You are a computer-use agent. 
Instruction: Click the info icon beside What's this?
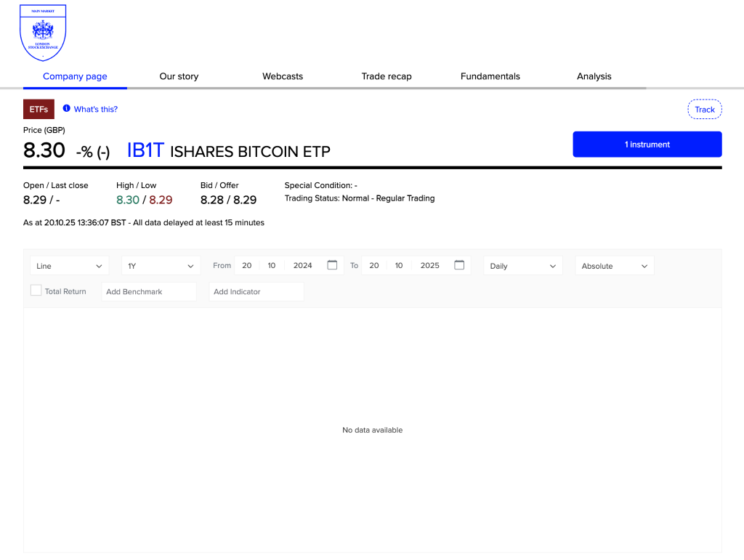click(67, 109)
